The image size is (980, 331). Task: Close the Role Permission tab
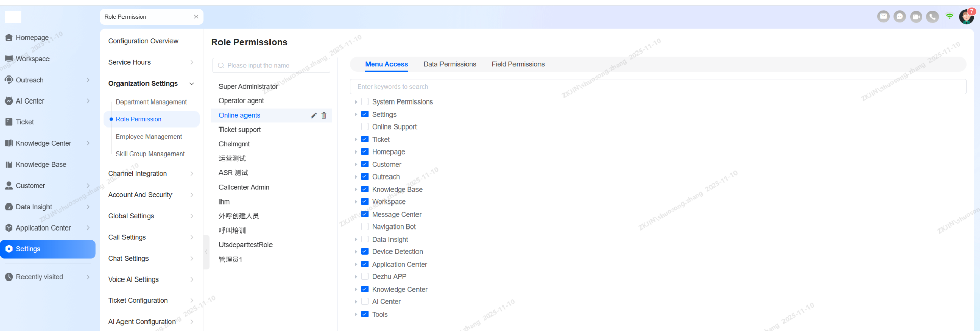point(196,17)
